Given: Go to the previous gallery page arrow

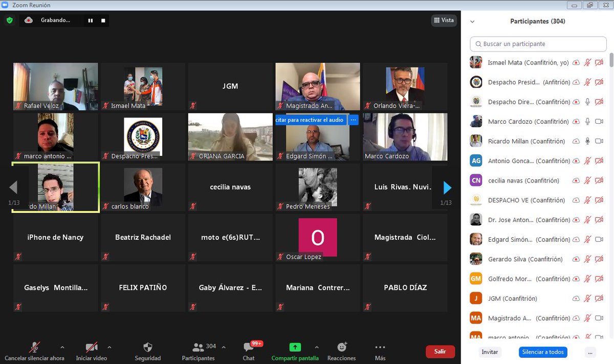Looking at the screenshot, I should (13, 188).
